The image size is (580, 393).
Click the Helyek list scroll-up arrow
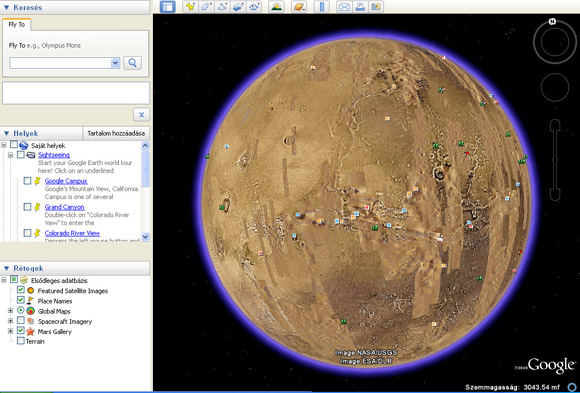click(146, 145)
